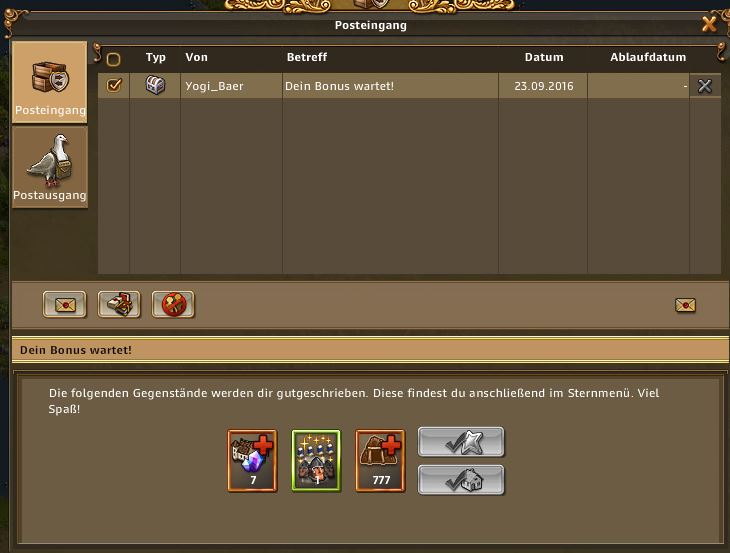Sort messages by Datum column
Viewport: 730px width, 553px height.
544,57
